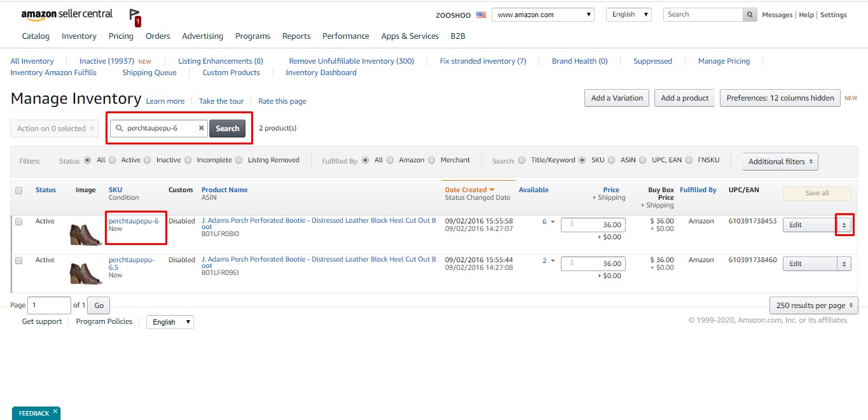This screenshot has height=420, width=868.
Task: Click the top-right Search input box
Action: coord(703,15)
